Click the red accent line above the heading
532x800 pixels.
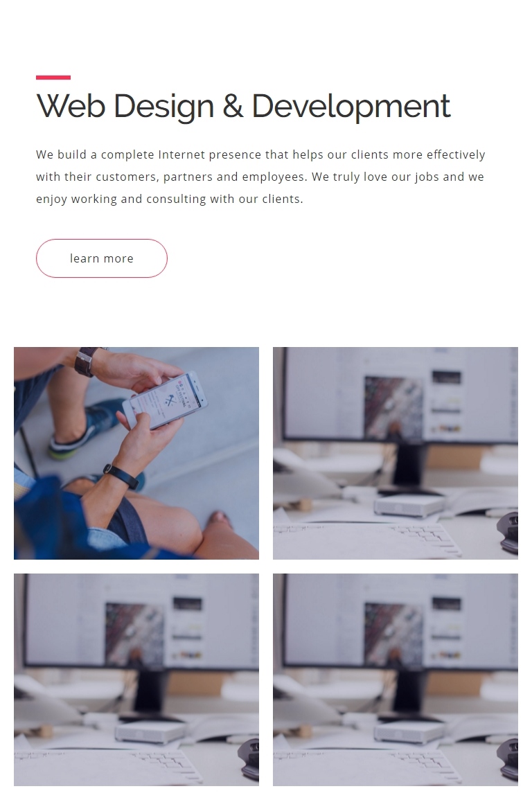click(53, 78)
